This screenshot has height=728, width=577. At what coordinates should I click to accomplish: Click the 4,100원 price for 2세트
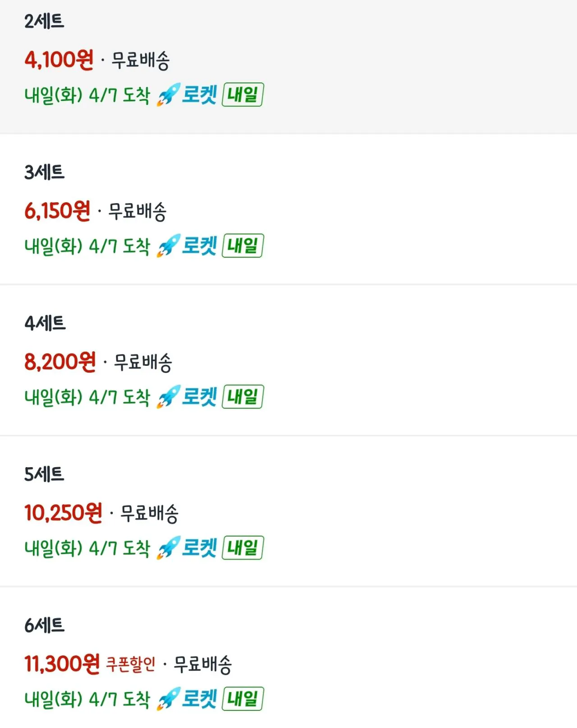pyautogui.click(x=58, y=58)
